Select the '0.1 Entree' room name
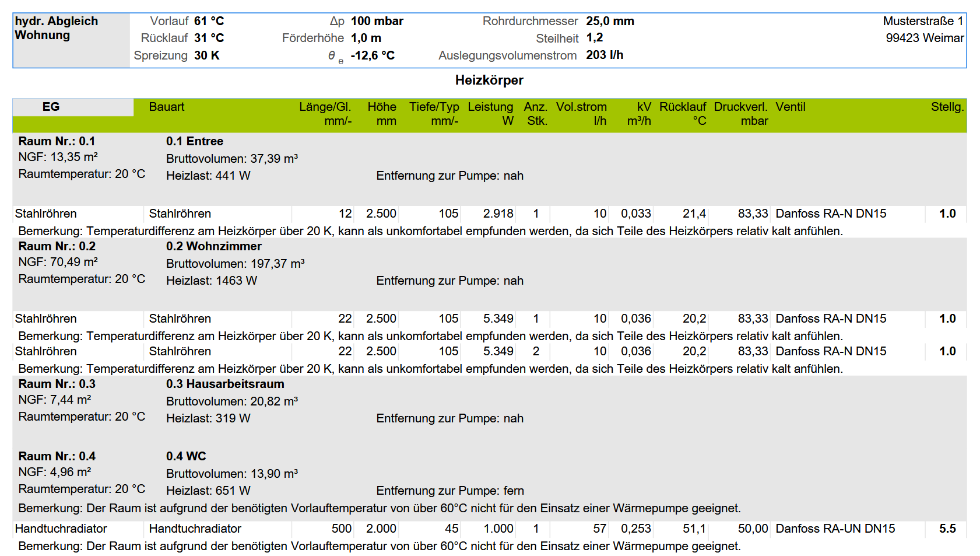 [194, 141]
